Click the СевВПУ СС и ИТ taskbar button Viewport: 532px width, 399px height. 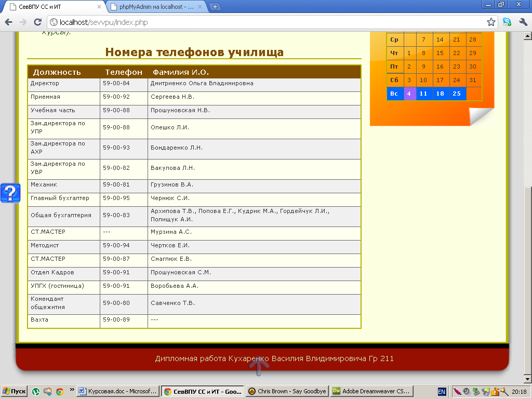tap(203, 391)
